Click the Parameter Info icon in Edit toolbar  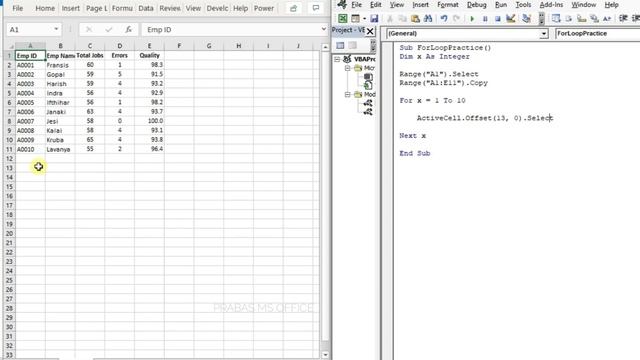coord(594,19)
